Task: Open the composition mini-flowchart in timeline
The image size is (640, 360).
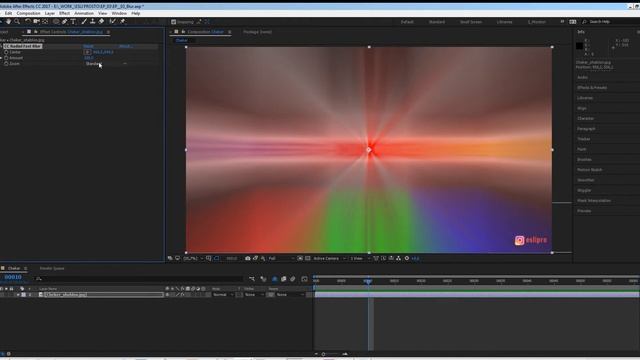Action: [x=252, y=279]
